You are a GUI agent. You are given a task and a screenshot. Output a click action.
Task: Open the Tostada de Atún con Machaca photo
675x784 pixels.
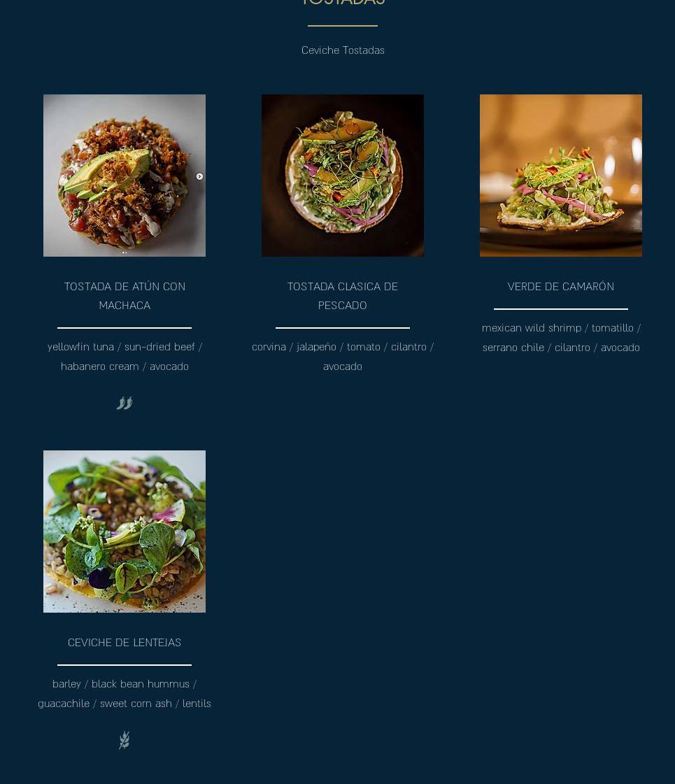click(x=125, y=176)
